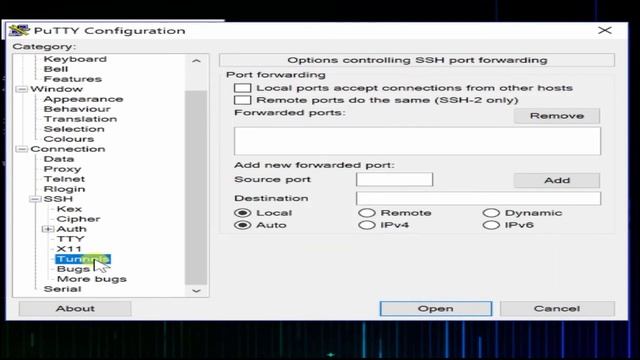The image size is (640, 360).
Task: Select Behaviour in category tree
Action: (77, 109)
